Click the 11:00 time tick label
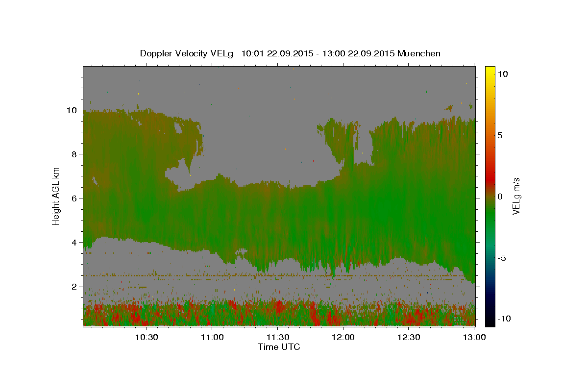The image size is (588, 392). [213, 338]
